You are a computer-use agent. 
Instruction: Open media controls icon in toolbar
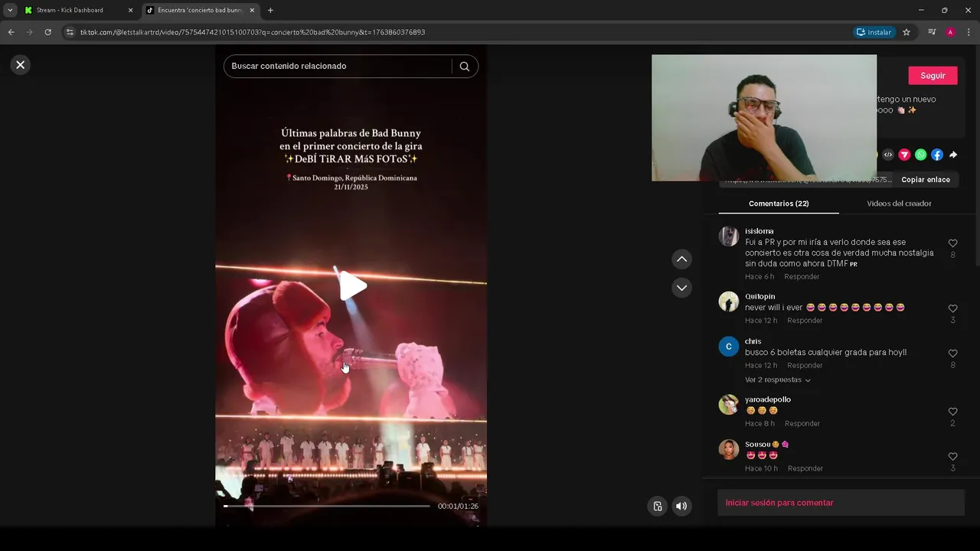click(x=932, y=32)
